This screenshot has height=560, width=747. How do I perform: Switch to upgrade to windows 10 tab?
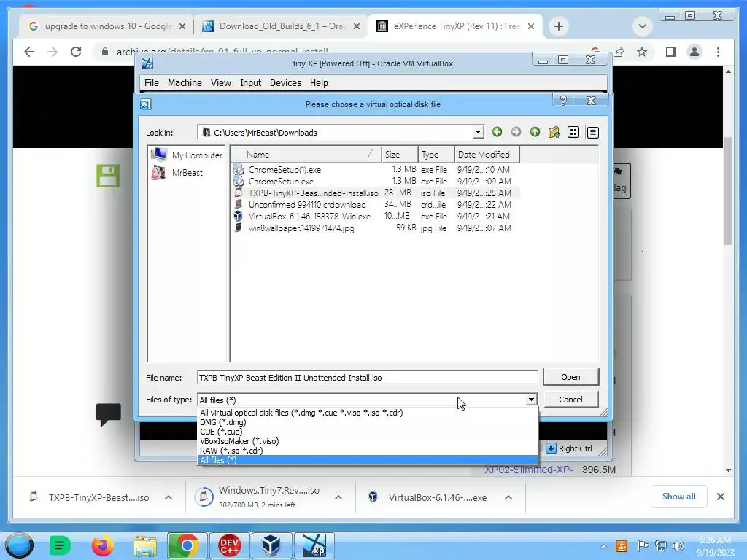(x=107, y=26)
